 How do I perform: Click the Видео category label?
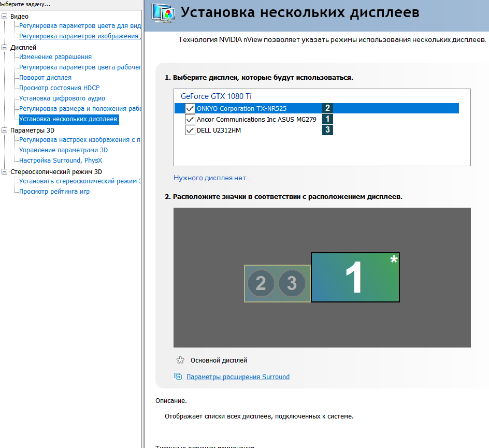[x=19, y=17]
